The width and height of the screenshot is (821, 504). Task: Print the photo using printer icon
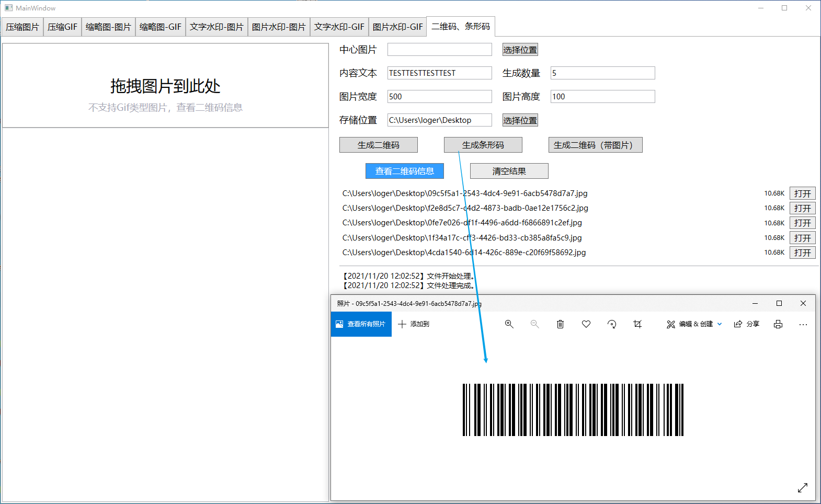tap(778, 324)
